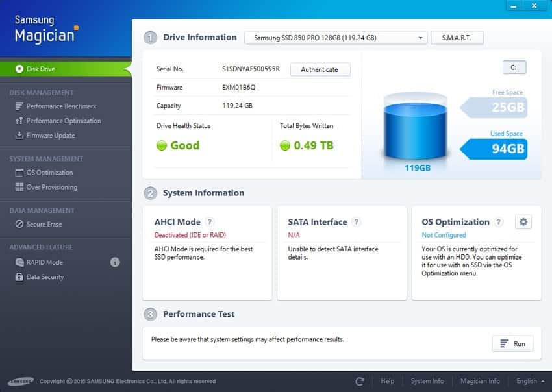The height and width of the screenshot is (392, 552).
Task: Click the SATA Interface help question mark
Action: pos(356,222)
